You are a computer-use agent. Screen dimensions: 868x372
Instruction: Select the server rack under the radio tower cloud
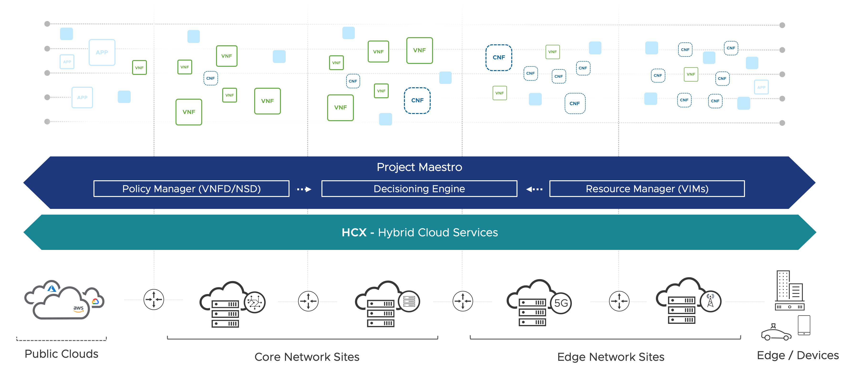click(x=681, y=310)
